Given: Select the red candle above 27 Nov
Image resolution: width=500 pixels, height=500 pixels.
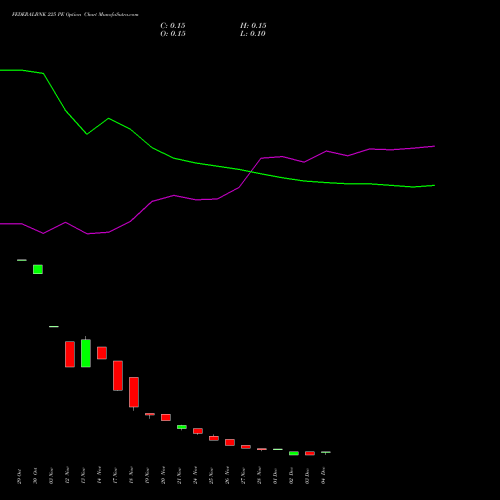Looking at the screenshot, I should pos(246,447).
